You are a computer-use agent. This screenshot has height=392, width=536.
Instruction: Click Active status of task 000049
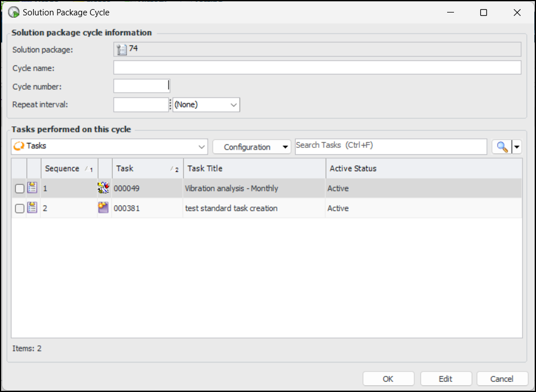click(x=338, y=188)
